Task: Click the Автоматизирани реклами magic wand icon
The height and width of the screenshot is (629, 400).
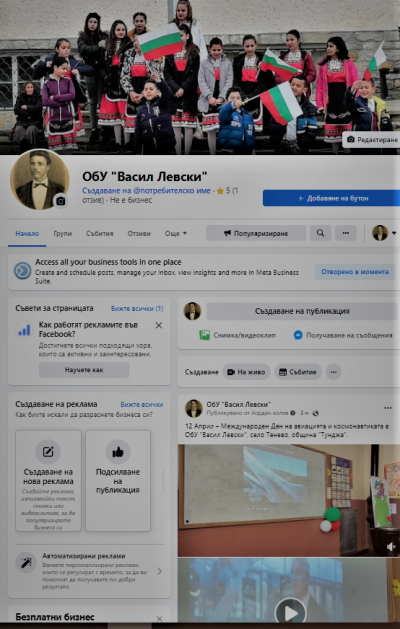Action: click(26, 562)
